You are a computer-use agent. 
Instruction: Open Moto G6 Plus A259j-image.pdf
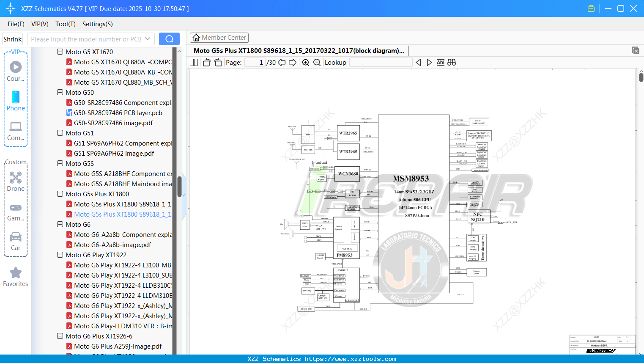pos(114,346)
